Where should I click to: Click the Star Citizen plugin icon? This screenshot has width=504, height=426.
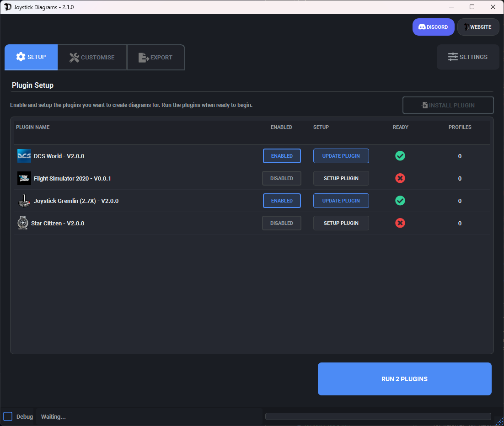(24, 223)
